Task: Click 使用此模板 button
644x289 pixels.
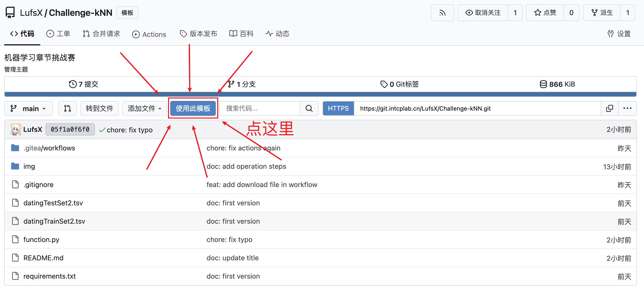Action: click(193, 108)
